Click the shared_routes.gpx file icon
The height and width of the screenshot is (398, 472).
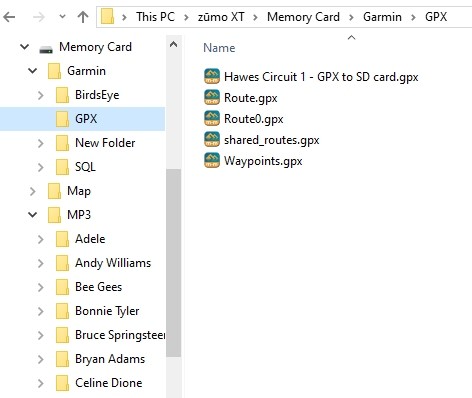212,139
